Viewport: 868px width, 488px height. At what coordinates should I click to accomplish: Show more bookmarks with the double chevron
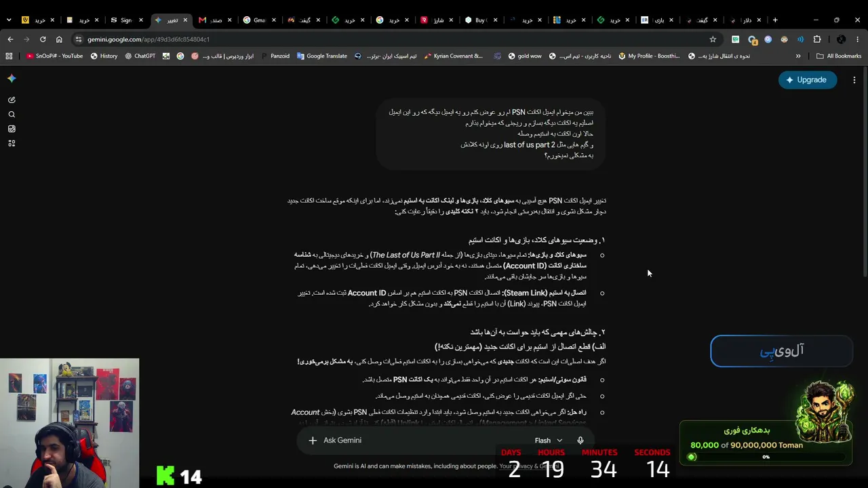pyautogui.click(x=798, y=56)
